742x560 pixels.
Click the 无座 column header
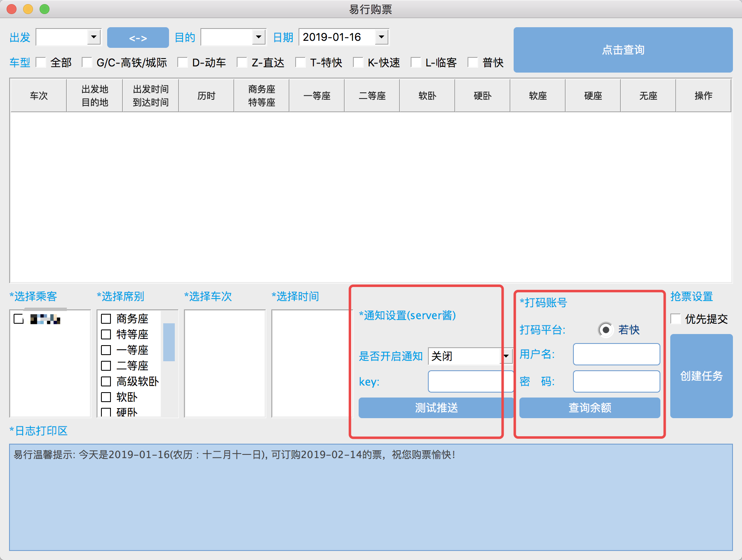[648, 96]
